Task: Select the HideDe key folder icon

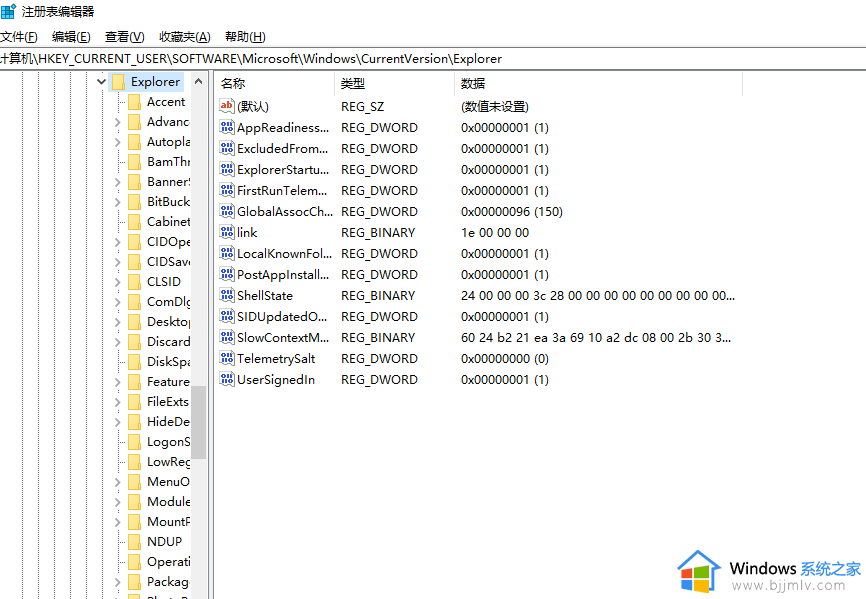Action: pyautogui.click(x=134, y=422)
